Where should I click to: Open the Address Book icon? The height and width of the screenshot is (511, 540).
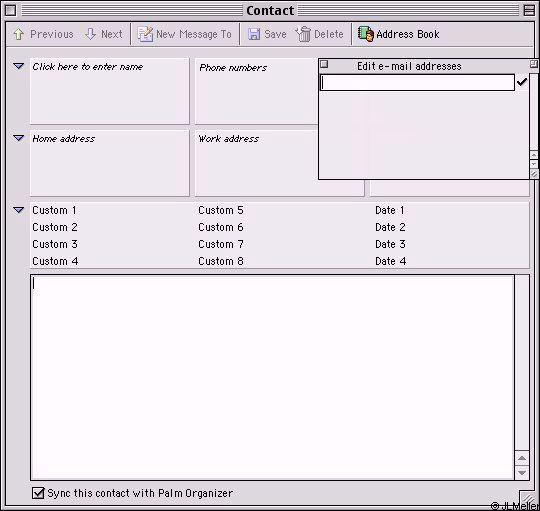(x=366, y=34)
